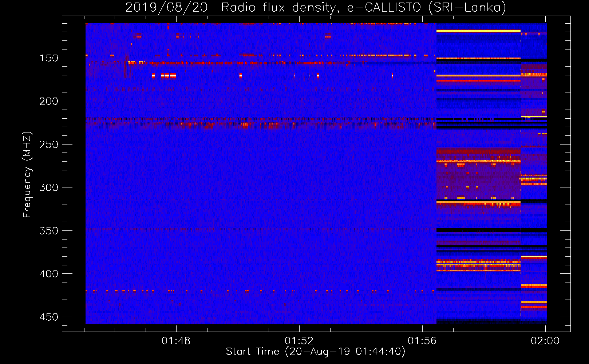Click the '450' frequency tick label
589x364 pixels.
click(x=49, y=317)
